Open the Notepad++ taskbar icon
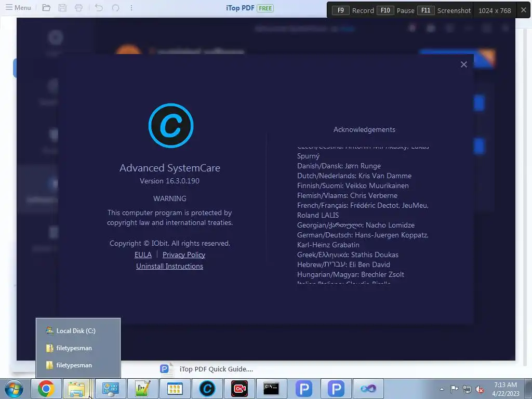Image resolution: width=532 pixels, height=399 pixels. 142,389
